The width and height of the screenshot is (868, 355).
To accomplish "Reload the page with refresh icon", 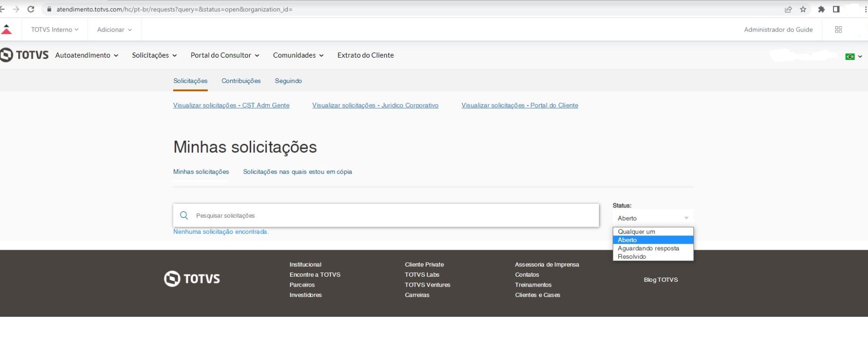I will [31, 9].
